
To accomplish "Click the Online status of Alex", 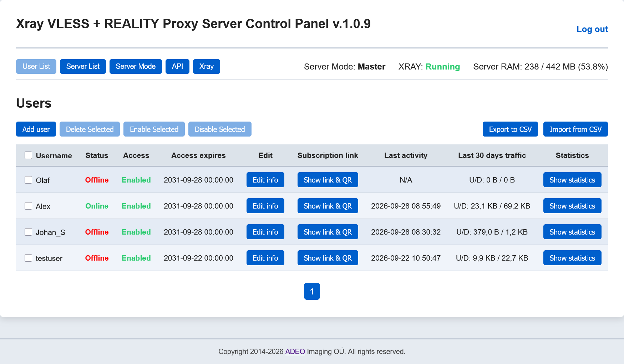I will (97, 206).
